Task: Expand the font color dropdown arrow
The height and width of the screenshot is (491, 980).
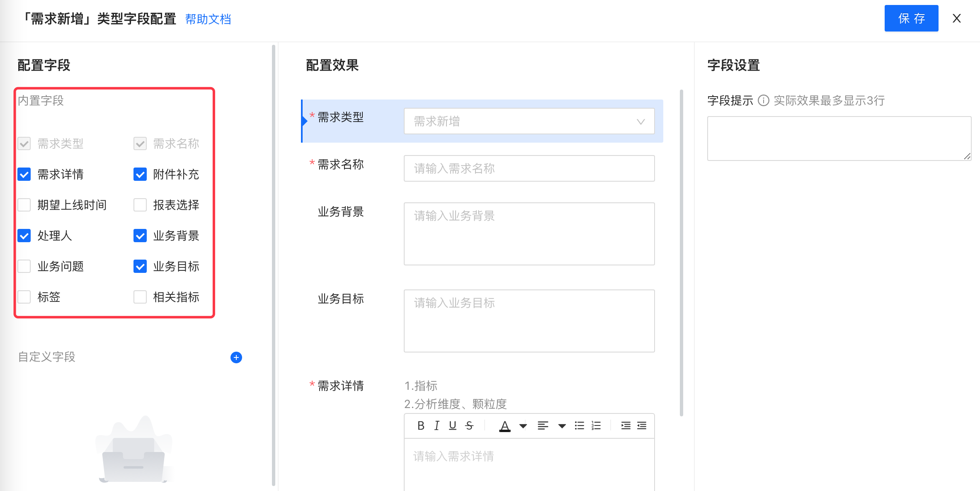Action: (523, 426)
